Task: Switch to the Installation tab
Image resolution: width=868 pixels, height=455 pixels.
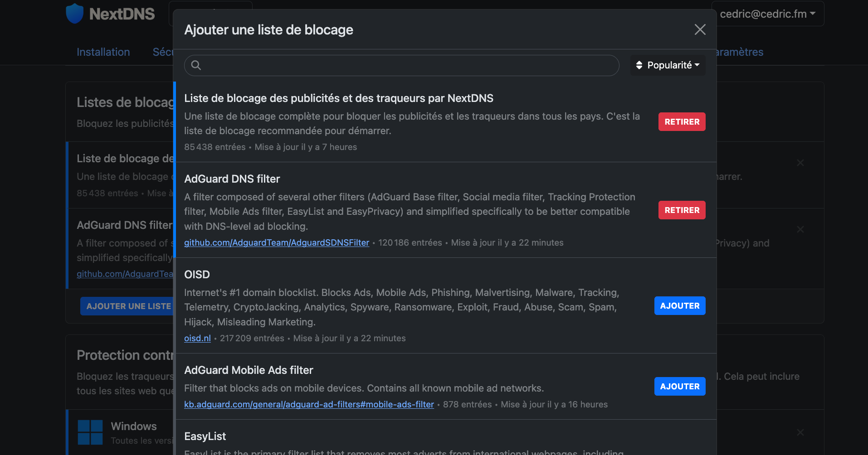Action: tap(103, 52)
